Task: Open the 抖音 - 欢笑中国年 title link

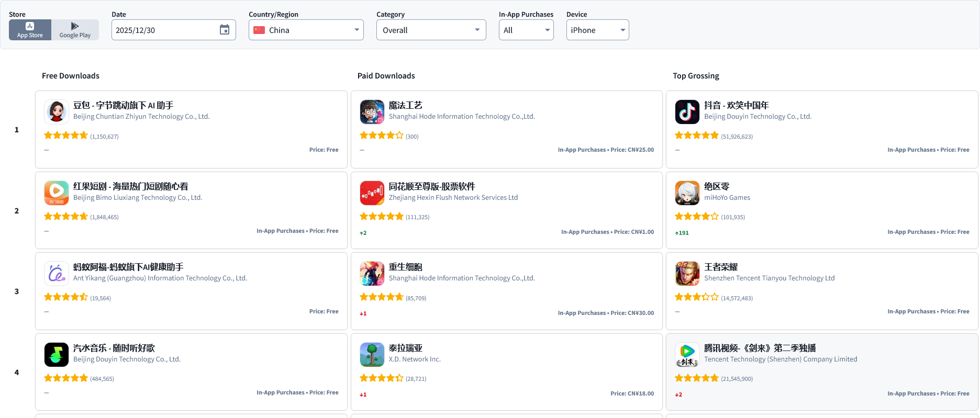Action: point(737,106)
